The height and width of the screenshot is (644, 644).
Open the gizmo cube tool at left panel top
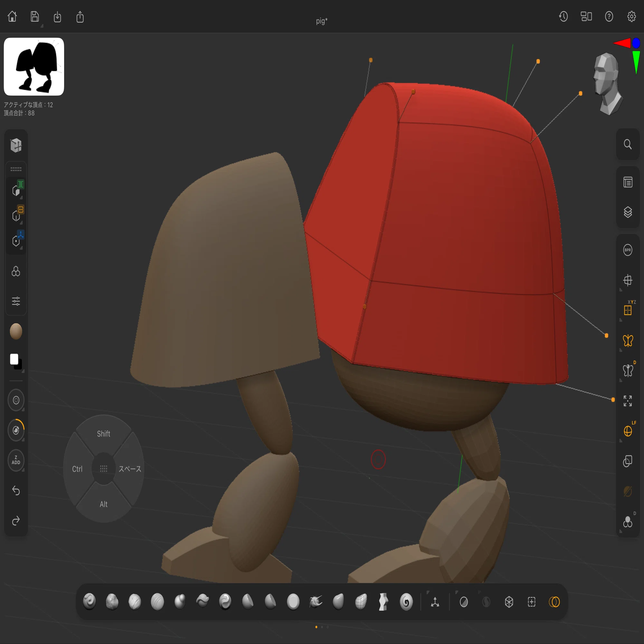16,145
